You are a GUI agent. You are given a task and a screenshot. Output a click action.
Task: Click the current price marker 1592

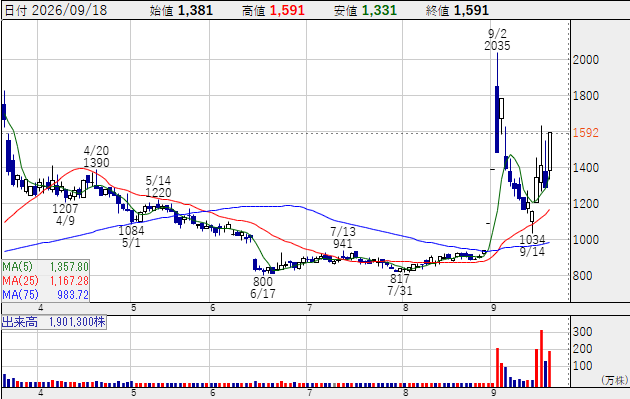tap(586, 133)
